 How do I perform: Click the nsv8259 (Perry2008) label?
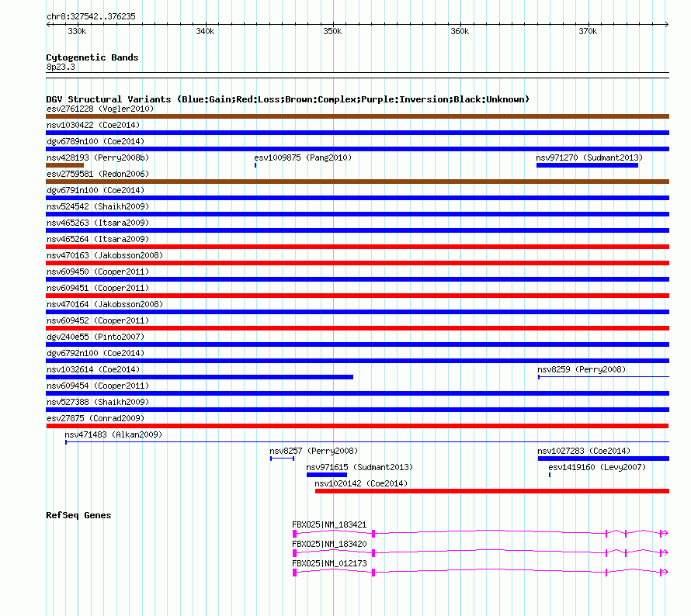(582, 369)
